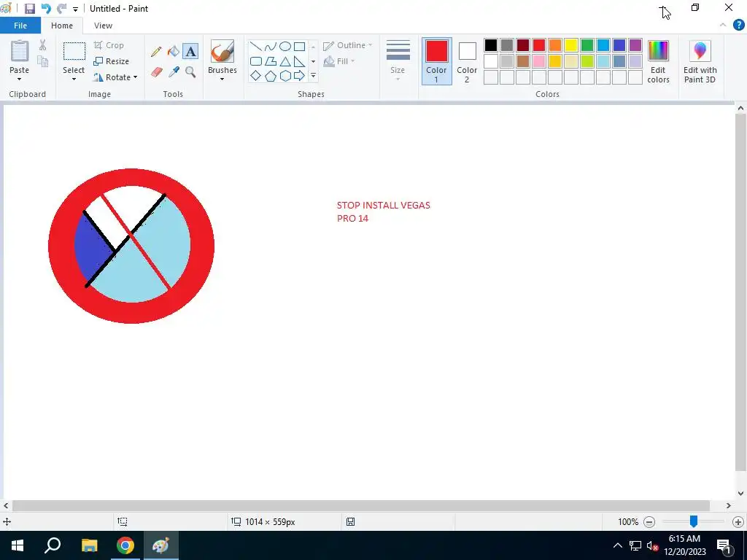Image resolution: width=747 pixels, height=560 pixels.
Task: Select the Pencil tool
Action: click(x=156, y=52)
